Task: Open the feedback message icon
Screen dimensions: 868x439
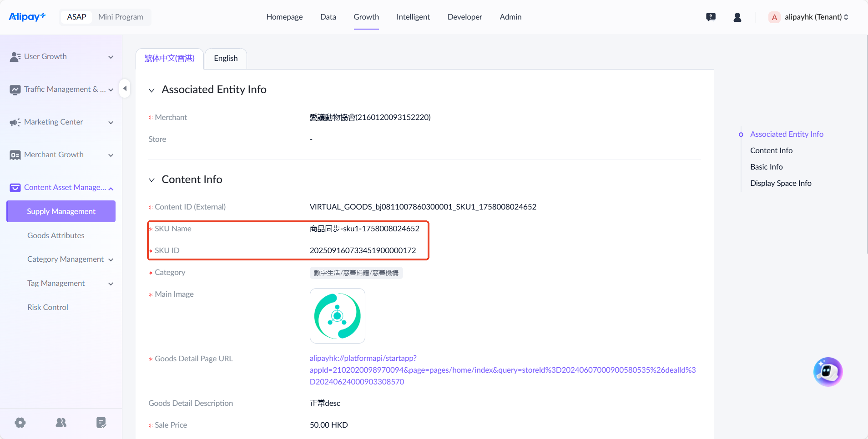Action: point(711,17)
